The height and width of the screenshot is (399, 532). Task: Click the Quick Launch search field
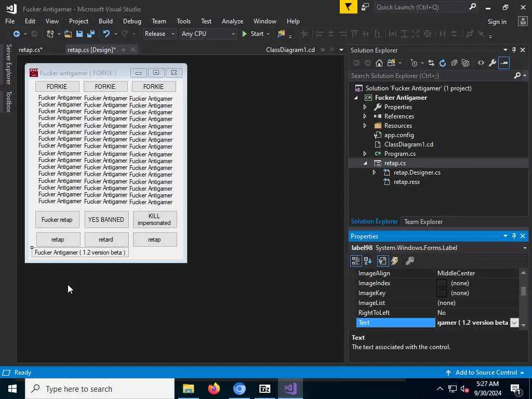pyautogui.click(x=426, y=7)
